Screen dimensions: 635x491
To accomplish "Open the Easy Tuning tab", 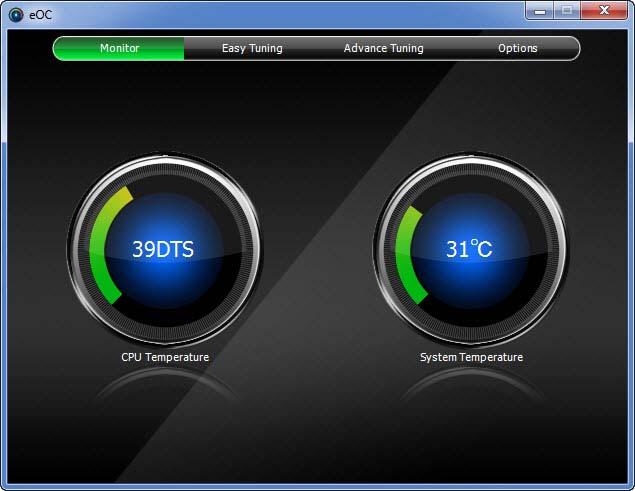I will [252, 48].
